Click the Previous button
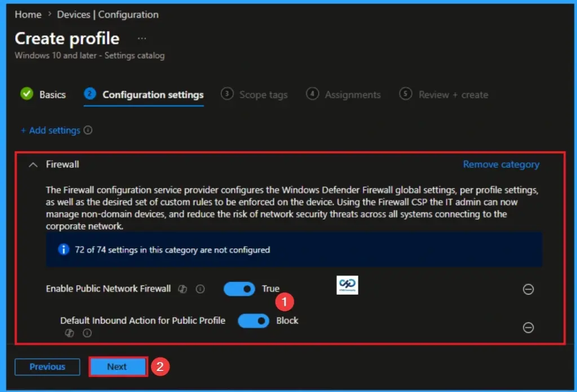 click(47, 367)
